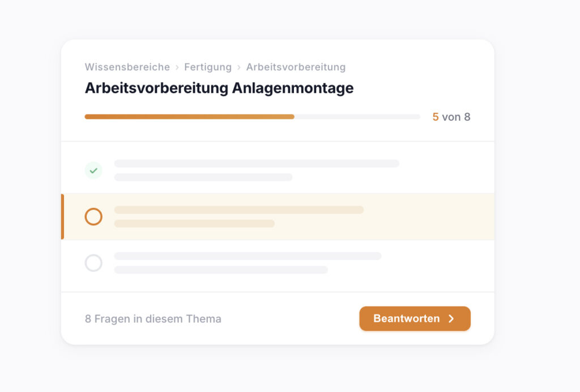The image size is (580, 392).
Task: Select the grey empty radio circle
Action: coord(93,263)
